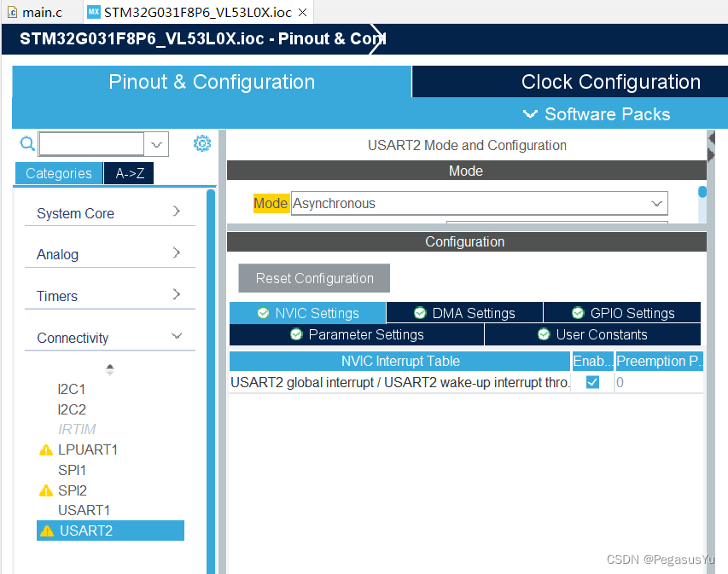Click the USART2 warning icon

coord(47,531)
